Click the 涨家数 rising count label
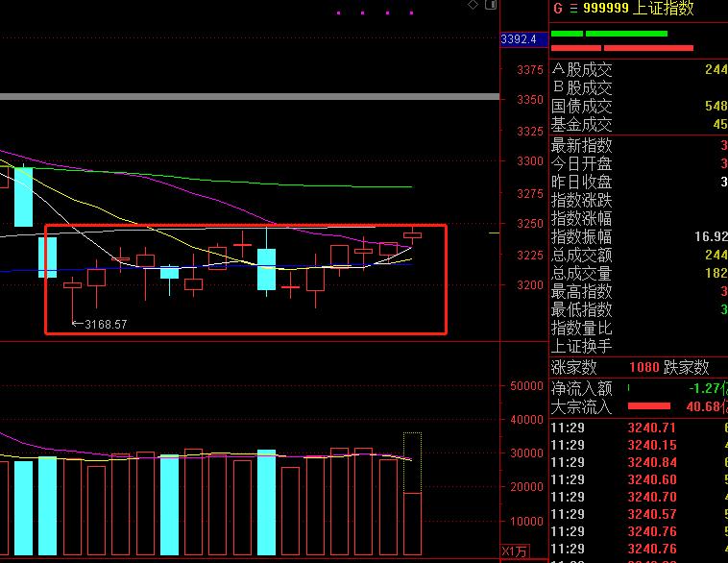The width and height of the screenshot is (728, 563). click(x=574, y=367)
